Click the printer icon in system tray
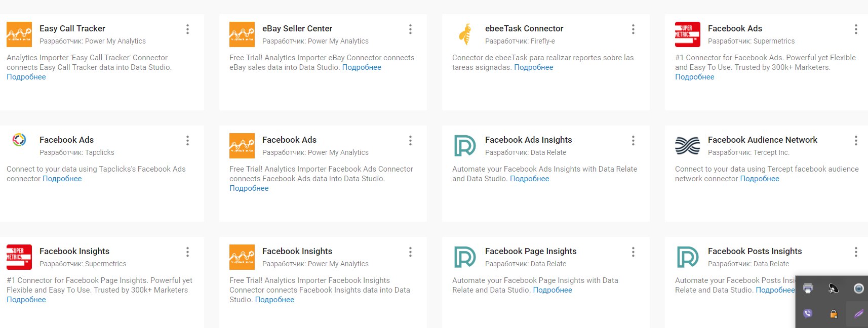Screen dimensions: 868x328 tap(808, 288)
